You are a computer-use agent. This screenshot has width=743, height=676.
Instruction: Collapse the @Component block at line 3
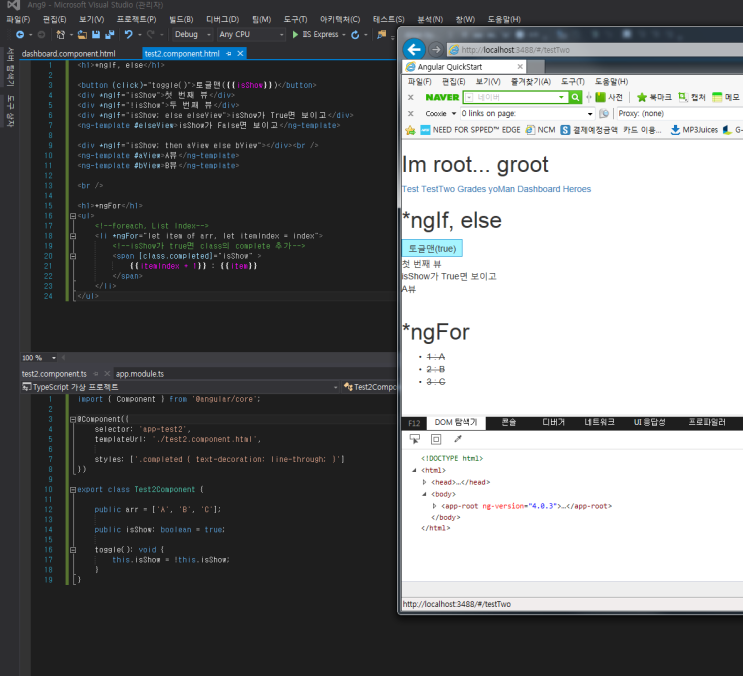coord(73,419)
